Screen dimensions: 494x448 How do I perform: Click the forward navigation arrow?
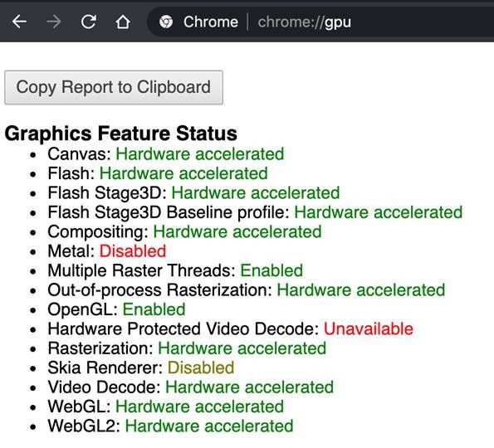54,22
